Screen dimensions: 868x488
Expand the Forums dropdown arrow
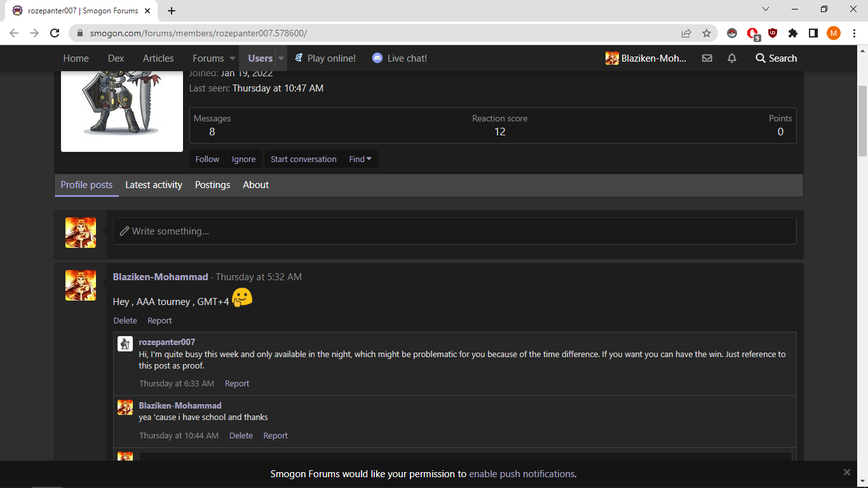pyautogui.click(x=232, y=58)
